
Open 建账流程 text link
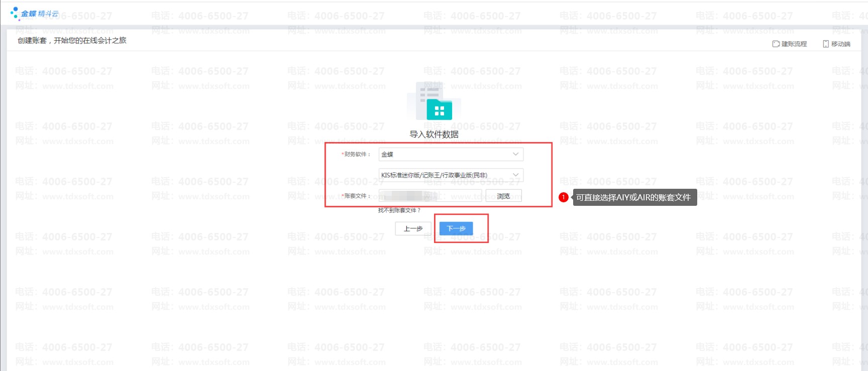click(x=794, y=44)
